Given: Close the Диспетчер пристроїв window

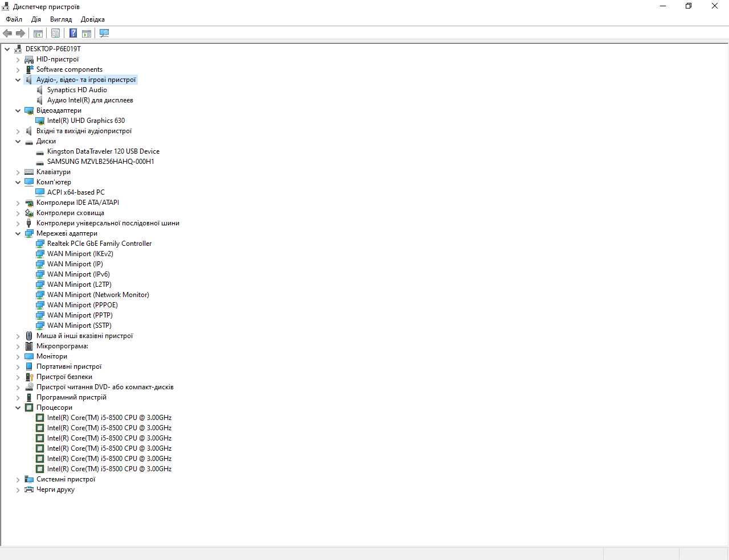Looking at the screenshot, I should point(715,6).
